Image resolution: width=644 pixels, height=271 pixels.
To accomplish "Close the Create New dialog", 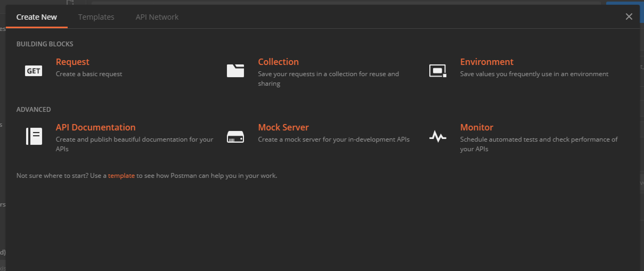I will click(629, 17).
